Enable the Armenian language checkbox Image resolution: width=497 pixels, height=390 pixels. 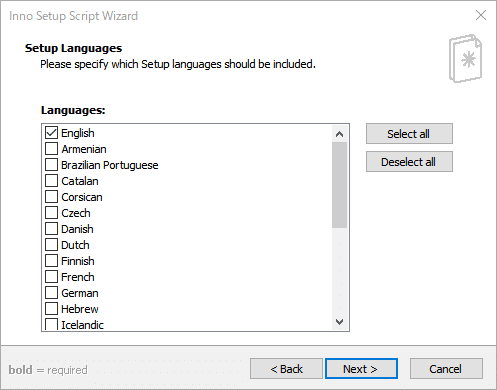(x=51, y=149)
